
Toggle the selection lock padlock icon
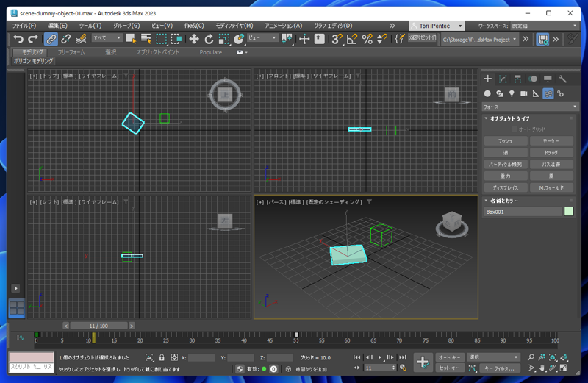coord(162,358)
